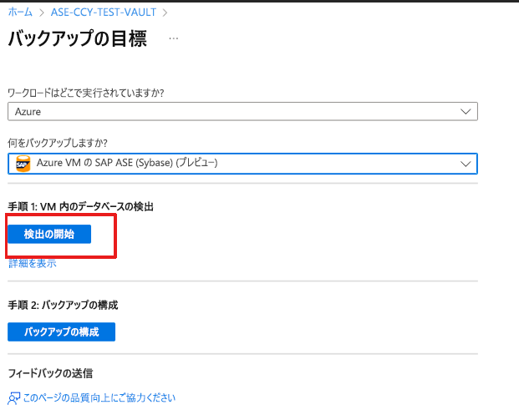
Task: Click the breadcrumb chevron after ASE-CCY-TEST-VAULT
Action: click(x=165, y=13)
